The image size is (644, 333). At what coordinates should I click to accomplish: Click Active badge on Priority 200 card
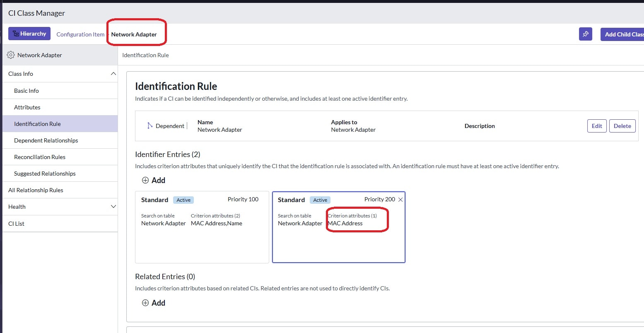[x=320, y=200]
